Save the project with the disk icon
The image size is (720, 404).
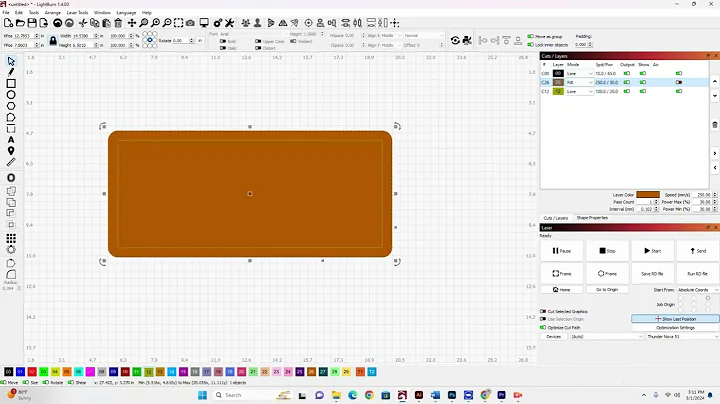point(32,23)
